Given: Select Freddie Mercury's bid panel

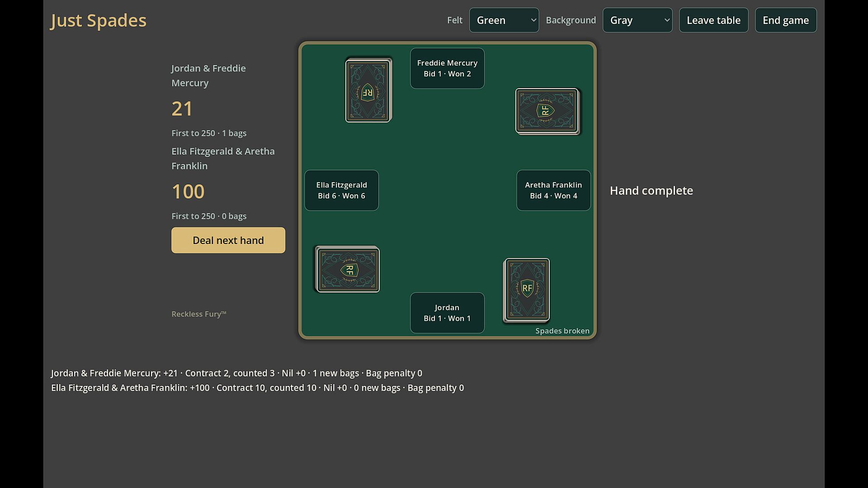Looking at the screenshot, I should [x=447, y=68].
